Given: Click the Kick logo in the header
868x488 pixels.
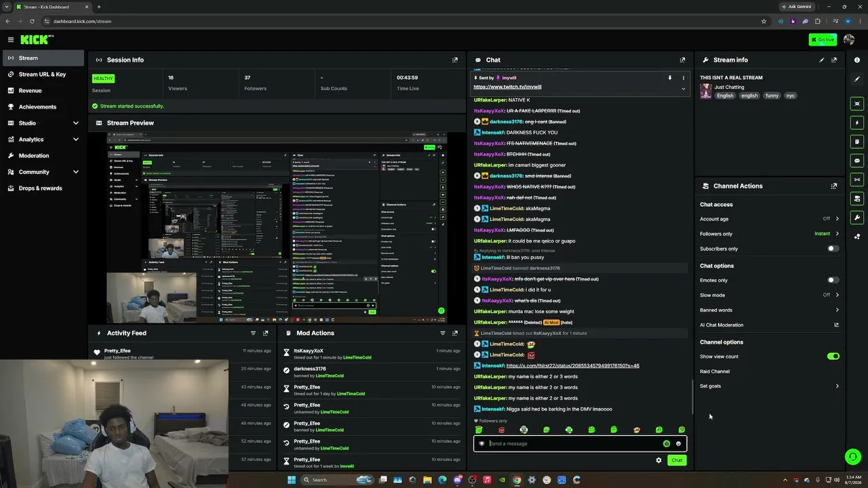Looking at the screenshot, I should 35,40.
